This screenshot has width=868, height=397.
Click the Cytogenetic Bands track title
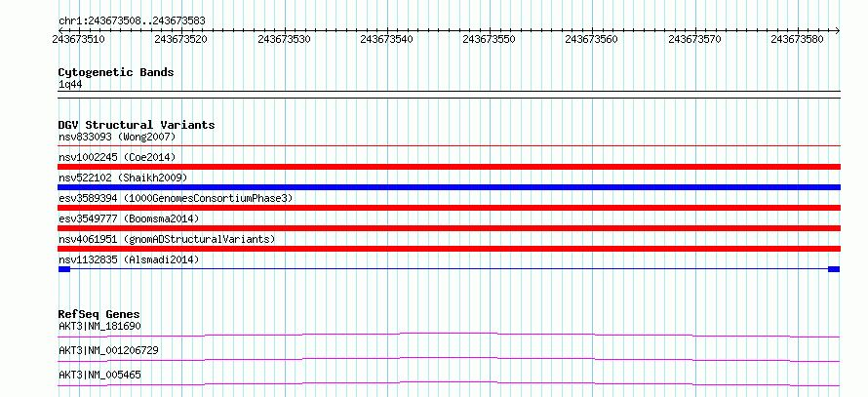[116, 72]
